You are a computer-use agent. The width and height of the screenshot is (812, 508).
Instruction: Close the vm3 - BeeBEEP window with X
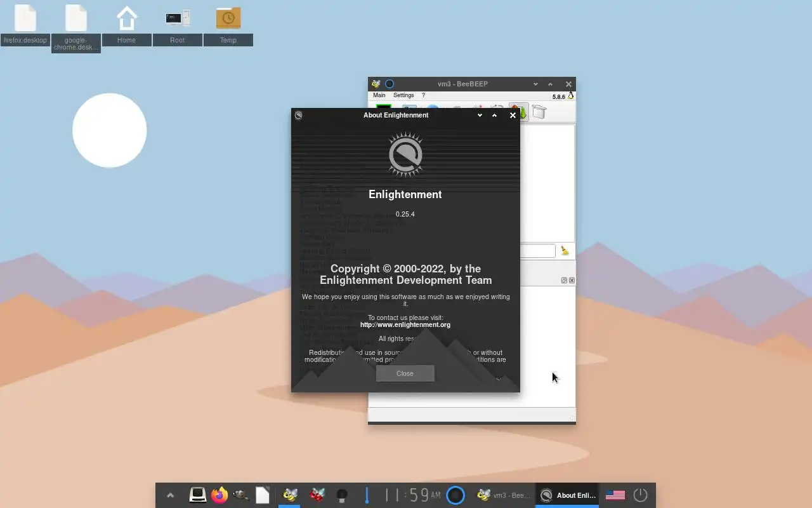click(x=568, y=84)
